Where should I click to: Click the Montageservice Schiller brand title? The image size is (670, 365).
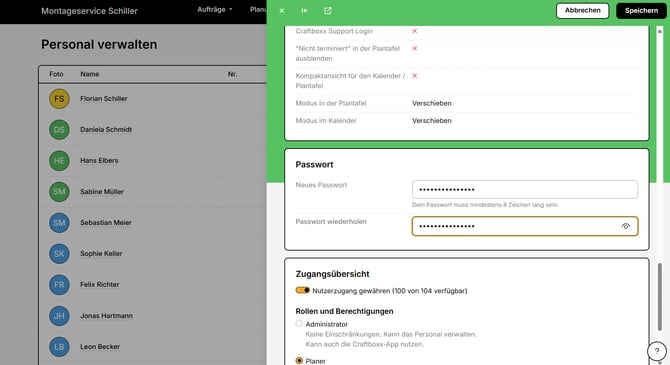pos(89,11)
